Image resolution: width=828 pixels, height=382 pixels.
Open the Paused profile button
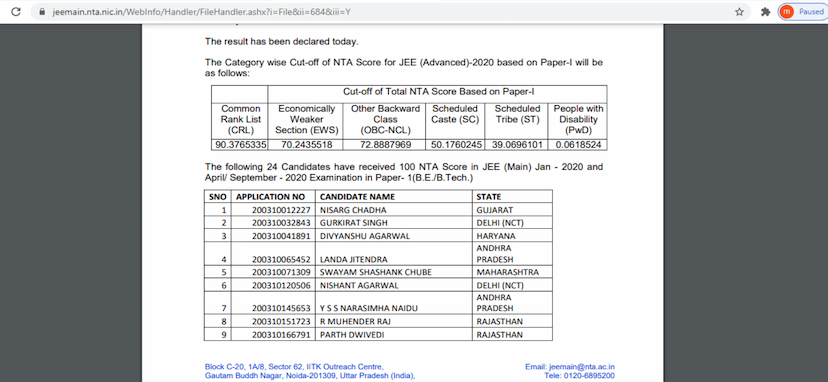click(x=803, y=12)
